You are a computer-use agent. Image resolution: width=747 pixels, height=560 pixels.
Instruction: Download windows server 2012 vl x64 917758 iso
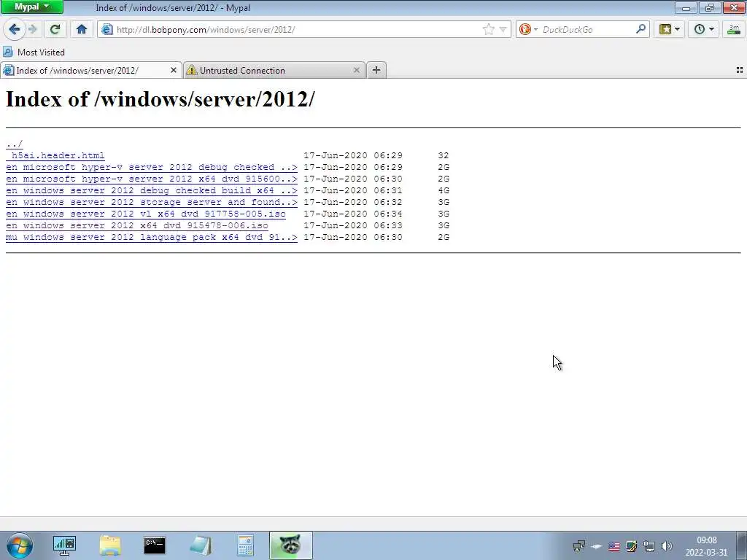point(146,214)
